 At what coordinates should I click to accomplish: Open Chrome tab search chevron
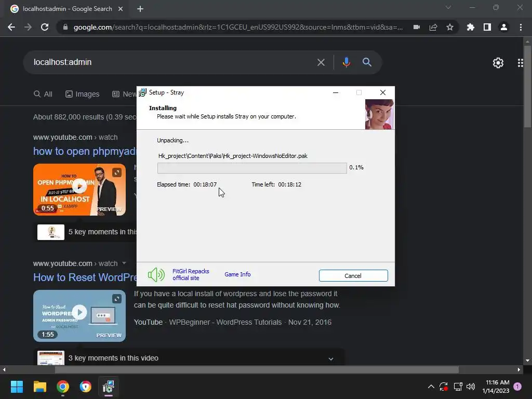448,7
